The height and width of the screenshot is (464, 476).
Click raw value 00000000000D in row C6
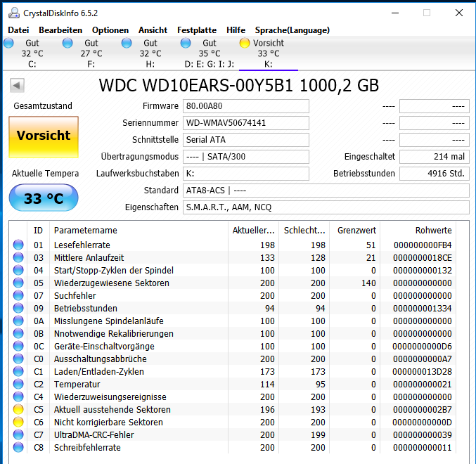422,422
